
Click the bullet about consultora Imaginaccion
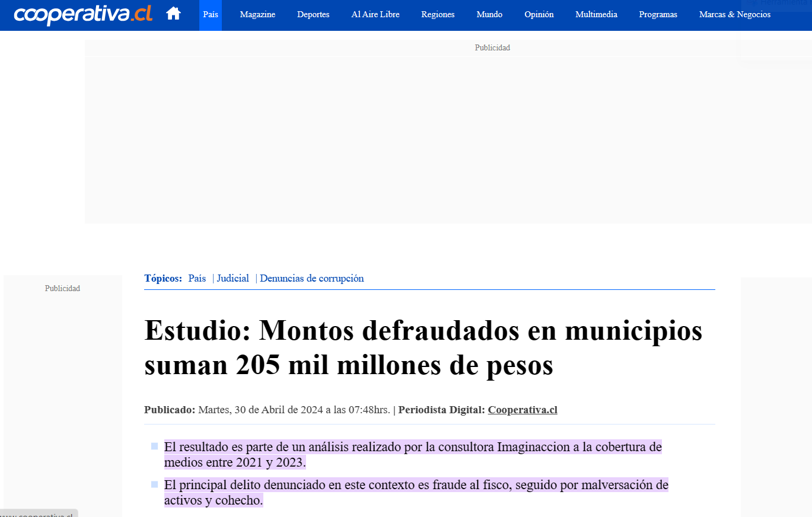(413, 454)
